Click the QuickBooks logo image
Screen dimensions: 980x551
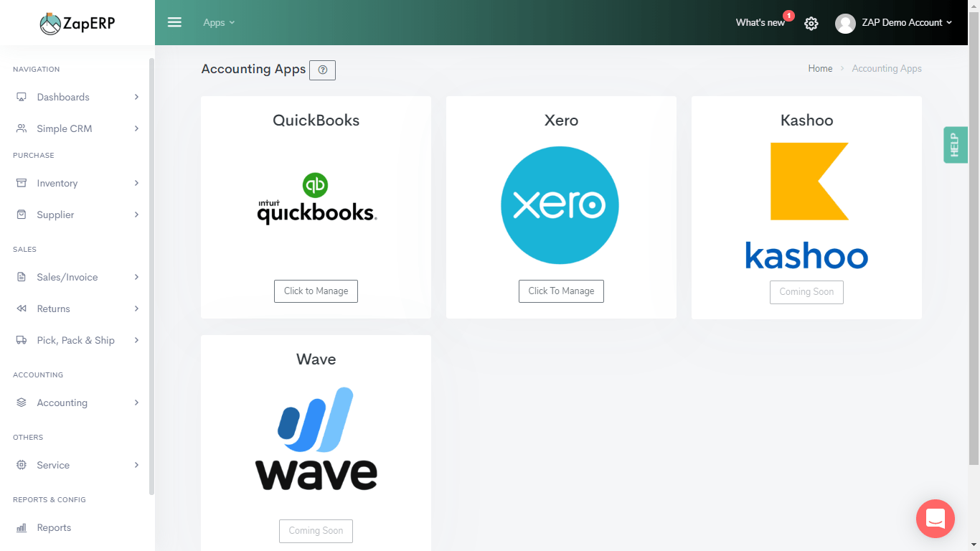(316, 199)
